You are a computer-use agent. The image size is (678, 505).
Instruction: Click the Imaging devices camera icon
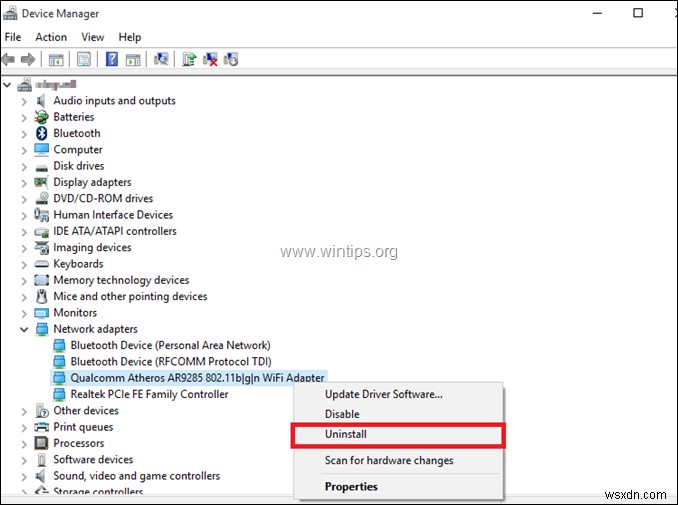42,248
